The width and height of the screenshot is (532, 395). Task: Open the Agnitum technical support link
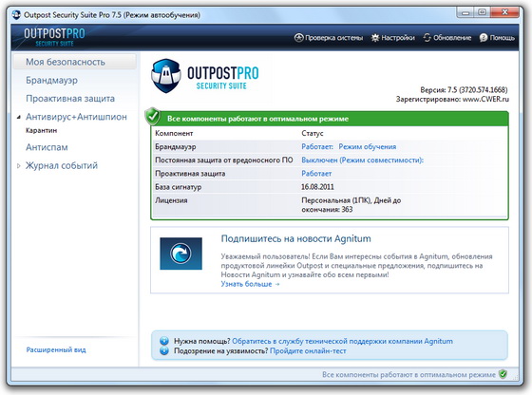pyautogui.click(x=342, y=341)
